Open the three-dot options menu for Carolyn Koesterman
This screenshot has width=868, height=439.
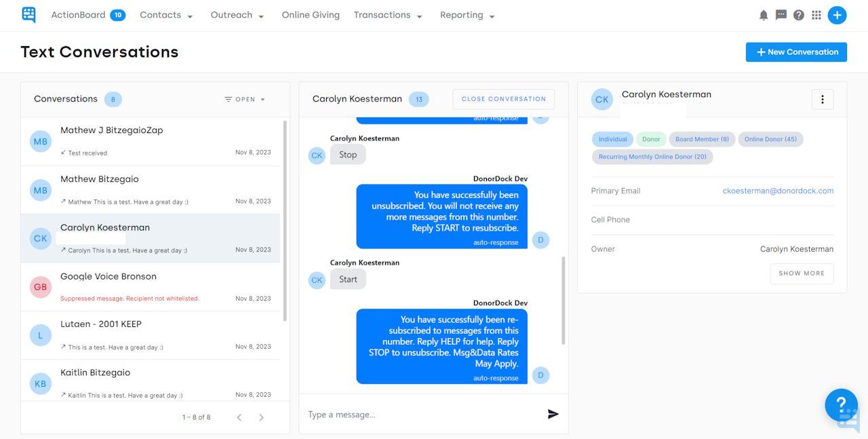[x=822, y=99]
